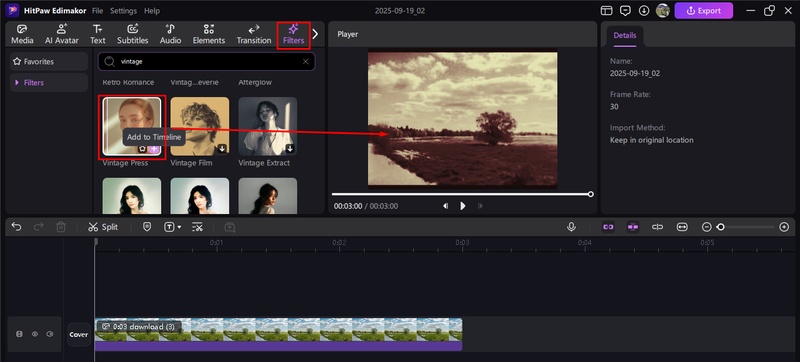Open Favorites in the sidebar

tap(49, 62)
